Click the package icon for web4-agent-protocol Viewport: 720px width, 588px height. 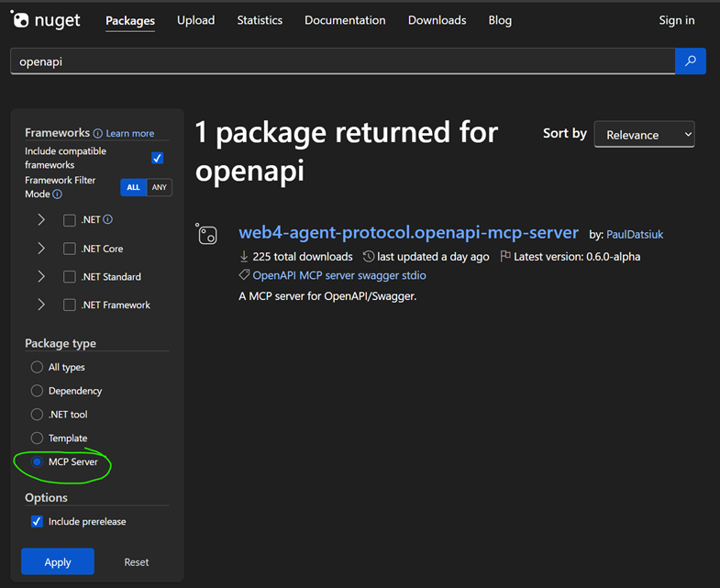[x=206, y=234]
